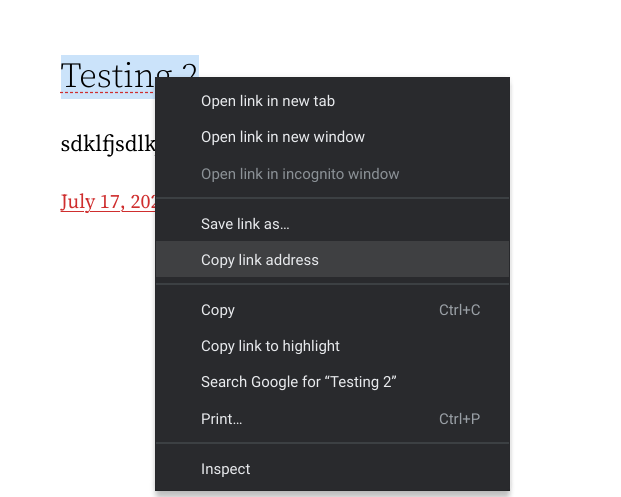Choose Open link in new tab

coord(267,101)
